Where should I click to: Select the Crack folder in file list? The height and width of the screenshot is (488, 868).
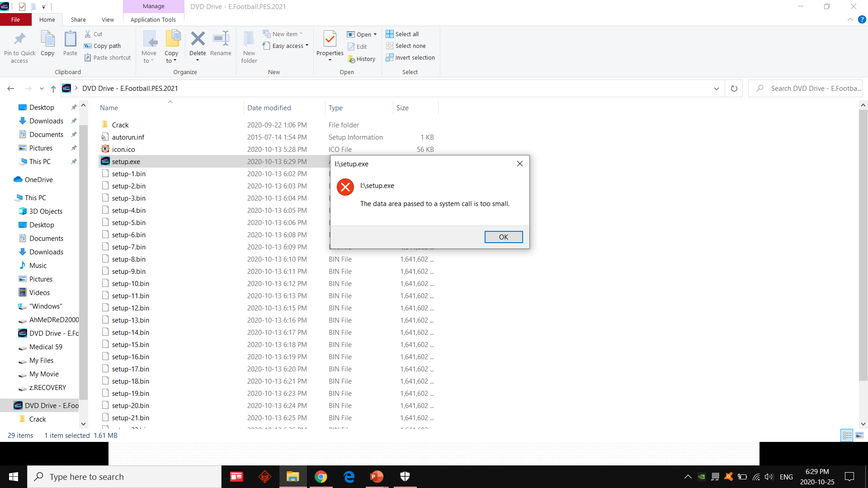pyautogui.click(x=120, y=125)
